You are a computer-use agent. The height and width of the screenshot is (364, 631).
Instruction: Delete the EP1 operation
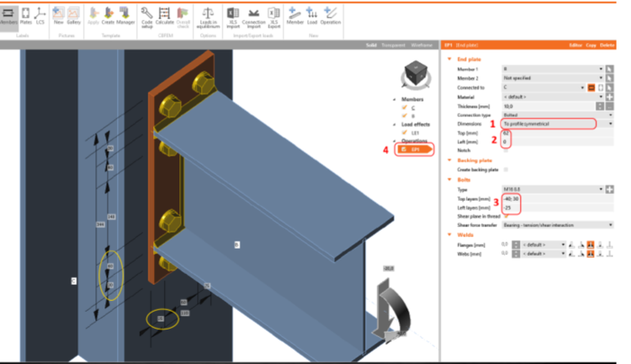pyautogui.click(x=607, y=45)
